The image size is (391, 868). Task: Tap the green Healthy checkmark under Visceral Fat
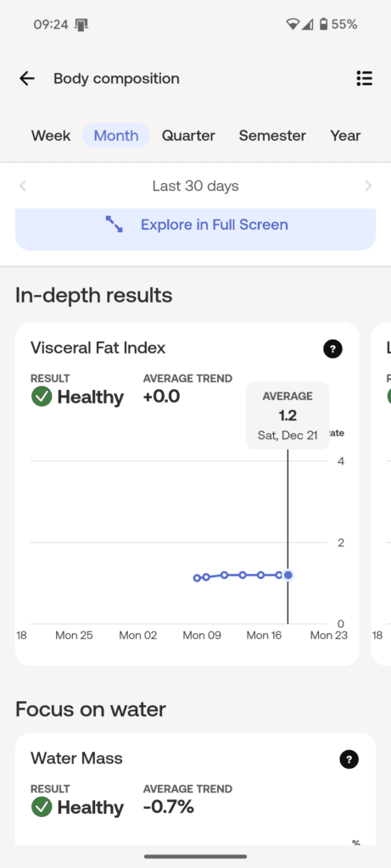click(42, 397)
